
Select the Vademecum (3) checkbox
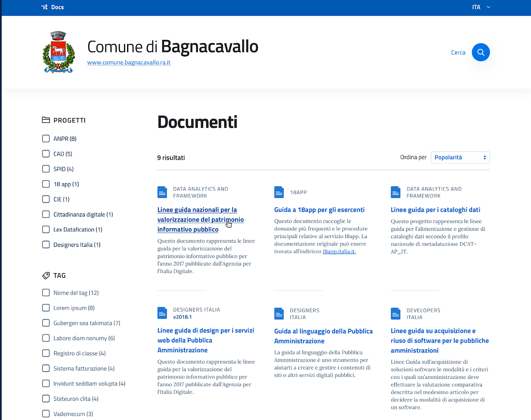coord(46,414)
